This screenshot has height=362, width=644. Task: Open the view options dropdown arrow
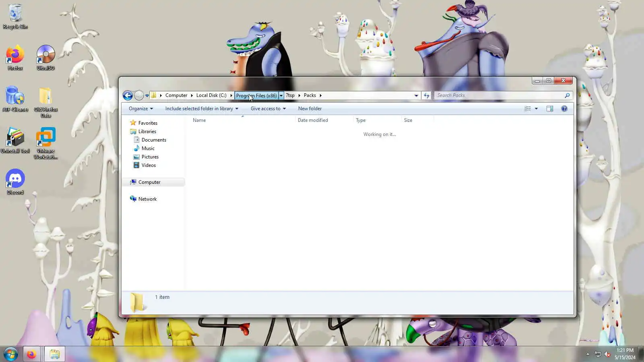pos(536,109)
